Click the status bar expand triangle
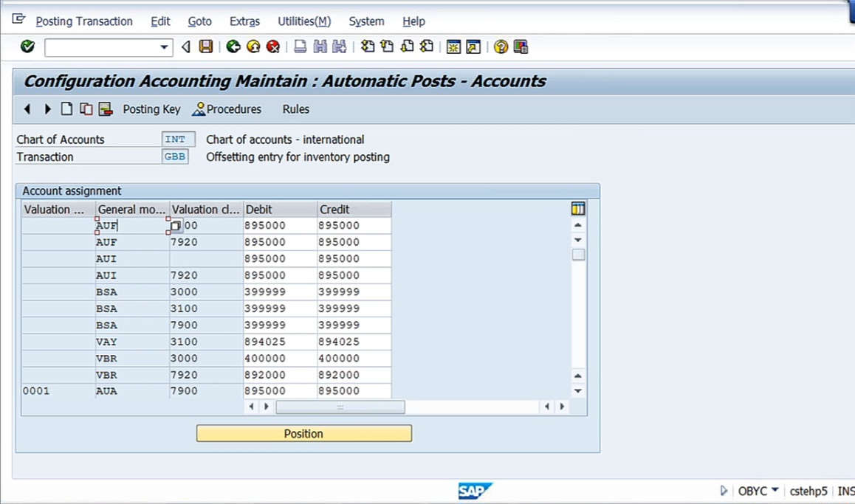The width and height of the screenshot is (855, 504). click(724, 491)
